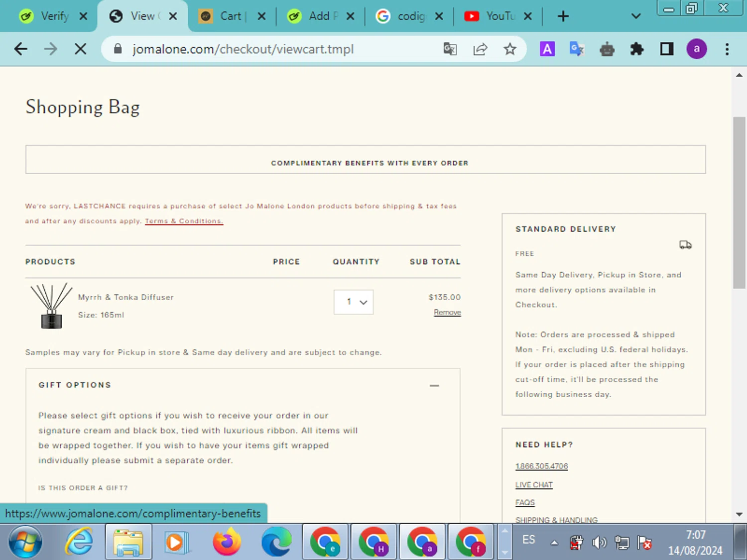
Task: Open Windows Media Player from the taskbar
Action: click(177, 542)
